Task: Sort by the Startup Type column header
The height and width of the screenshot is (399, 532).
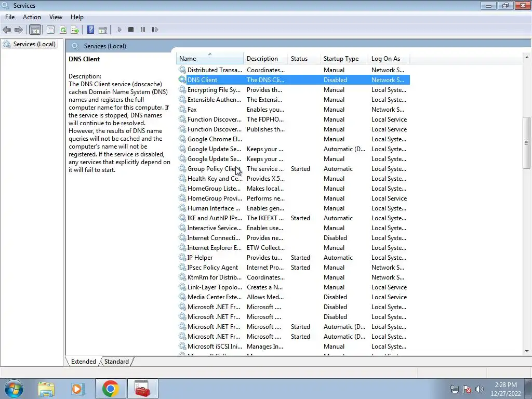Action: (344, 59)
